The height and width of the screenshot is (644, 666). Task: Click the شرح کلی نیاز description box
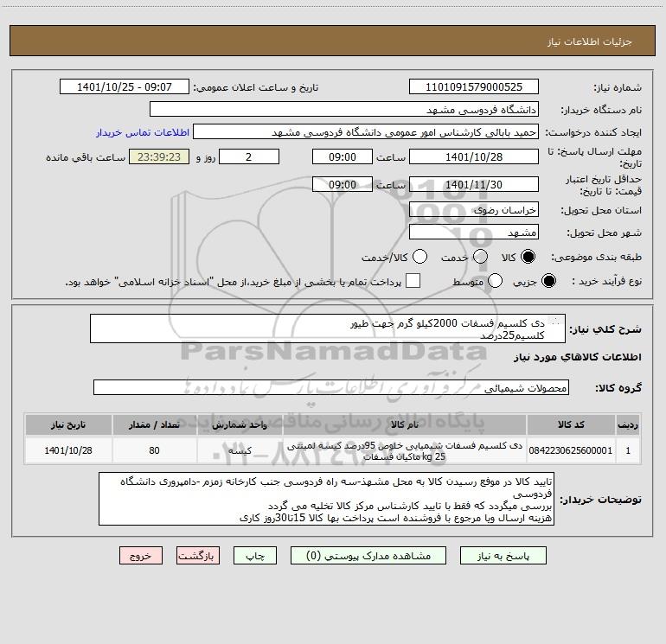pos(328,328)
